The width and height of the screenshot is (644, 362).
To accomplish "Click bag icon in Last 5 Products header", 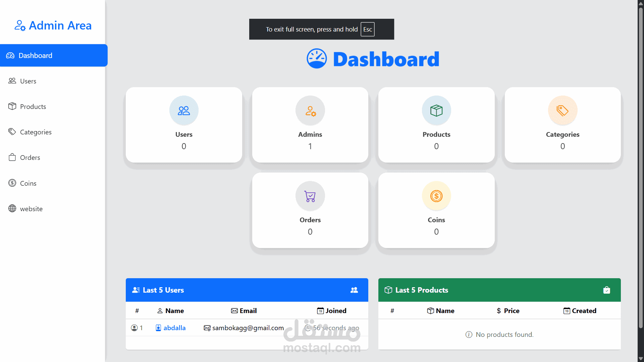I will click(x=606, y=290).
